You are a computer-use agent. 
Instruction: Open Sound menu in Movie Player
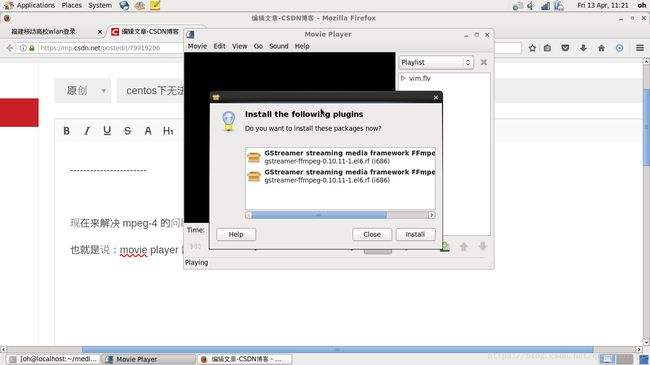(279, 46)
